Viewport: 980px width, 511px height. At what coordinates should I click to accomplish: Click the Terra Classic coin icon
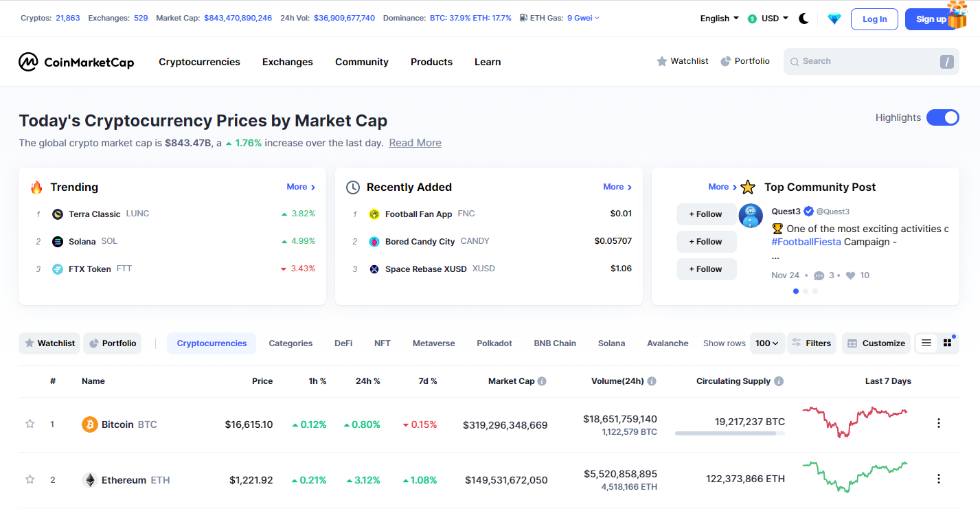pyautogui.click(x=58, y=214)
